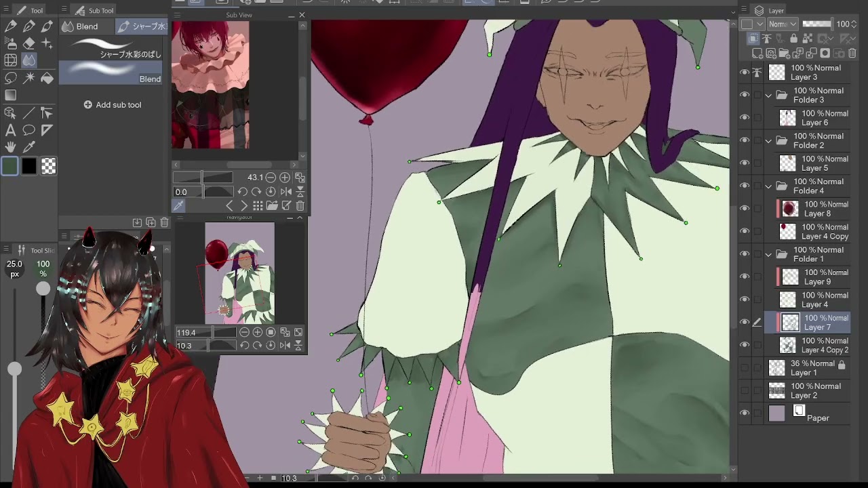
Task: Switch to the Sub Tool tab
Action: (94, 10)
